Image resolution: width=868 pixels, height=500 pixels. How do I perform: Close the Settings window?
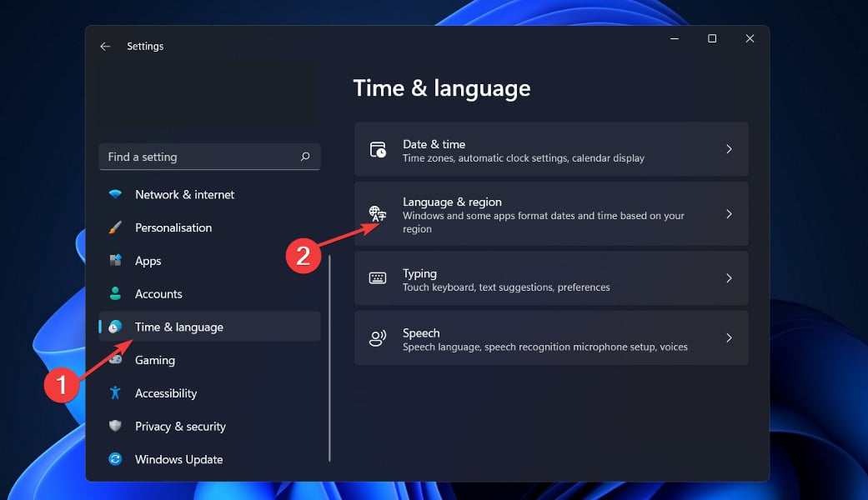pyautogui.click(x=750, y=38)
